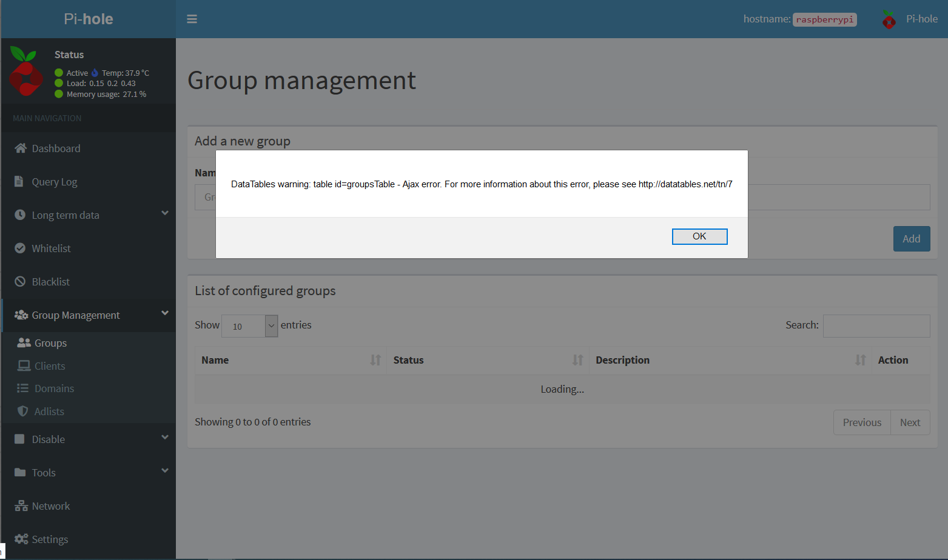948x560 pixels.
Task: Click the Next pagination button
Action: 910,422
